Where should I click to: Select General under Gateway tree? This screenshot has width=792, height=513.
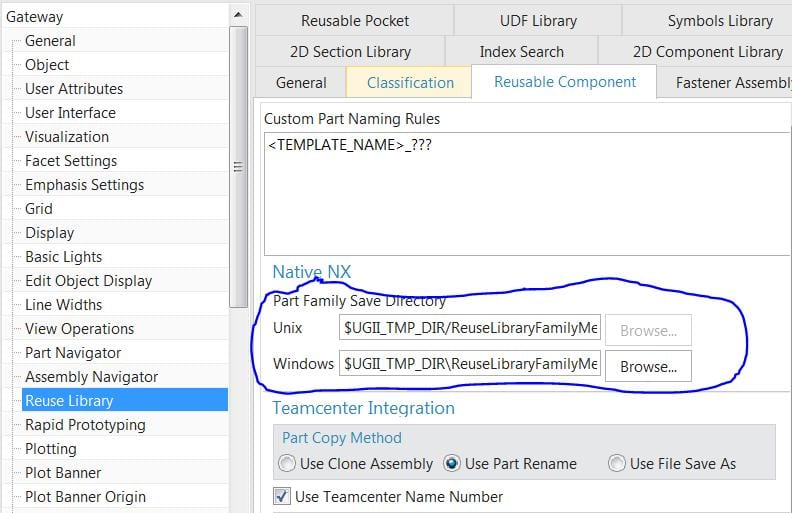coord(50,41)
